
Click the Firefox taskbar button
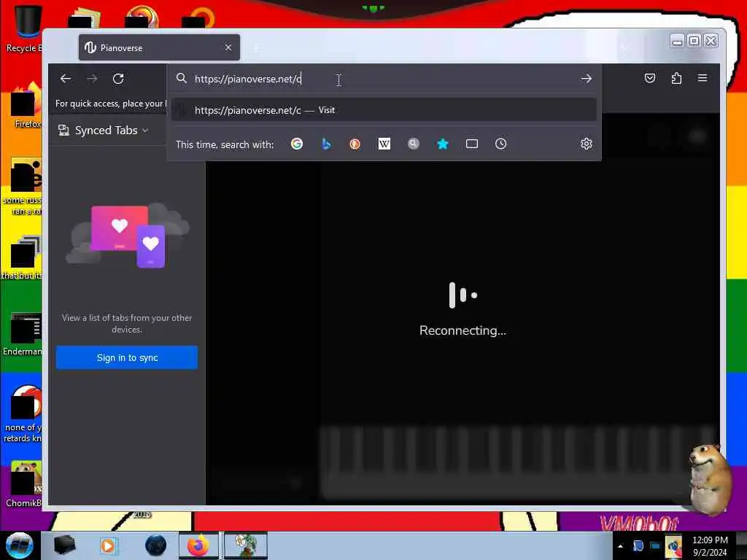pos(198,545)
